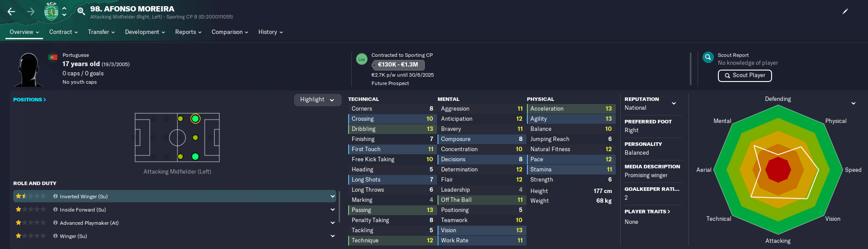Open the POSITIONS link
Screen dimensions: 868x249
tap(29, 100)
